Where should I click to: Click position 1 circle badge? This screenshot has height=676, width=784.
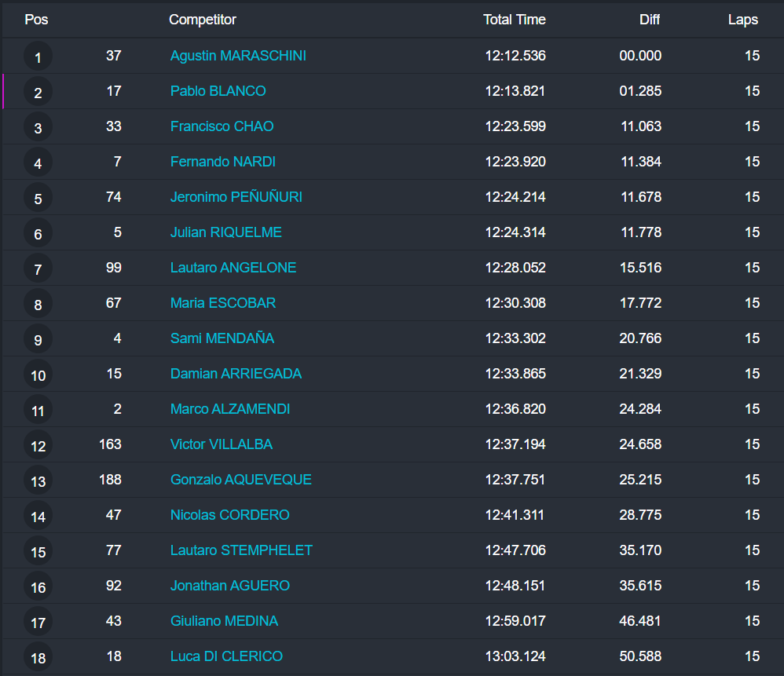pos(38,57)
